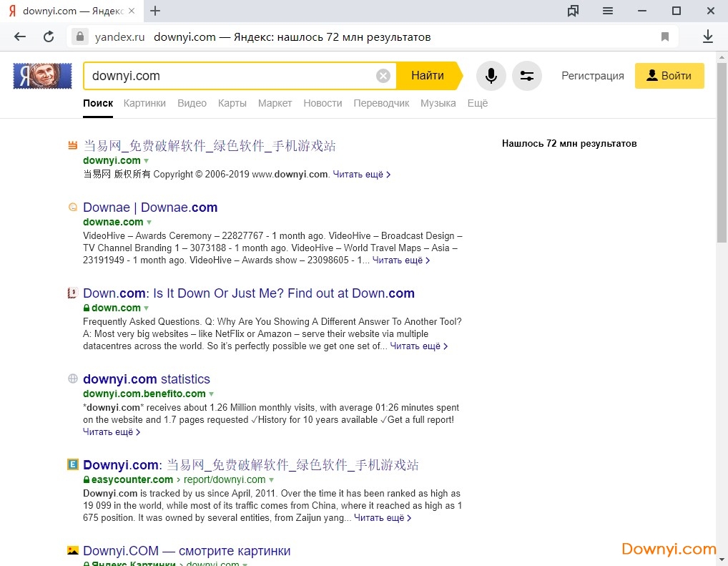Image resolution: width=728 pixels, height=566 pixels.
Task: Open the Ещё services dropdown
Action: click(x=478, y=103)
